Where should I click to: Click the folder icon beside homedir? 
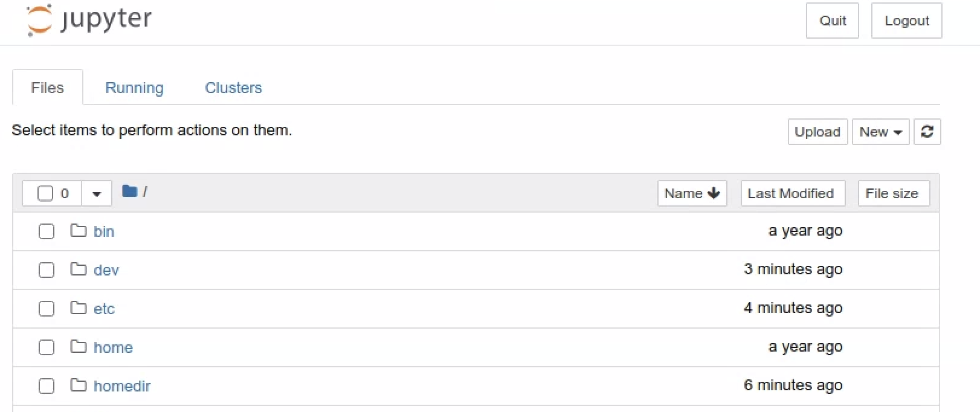[x=79, y=385]
